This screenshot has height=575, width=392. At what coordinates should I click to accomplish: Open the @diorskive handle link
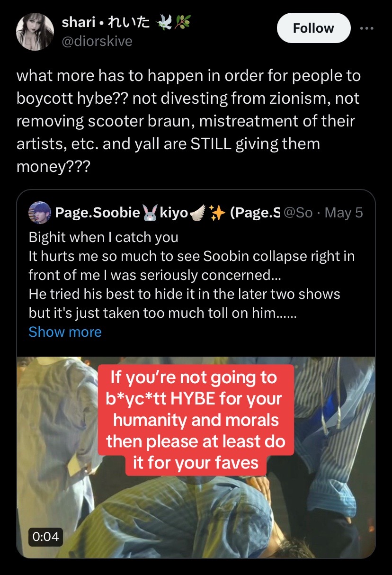[x=97, y=41]
